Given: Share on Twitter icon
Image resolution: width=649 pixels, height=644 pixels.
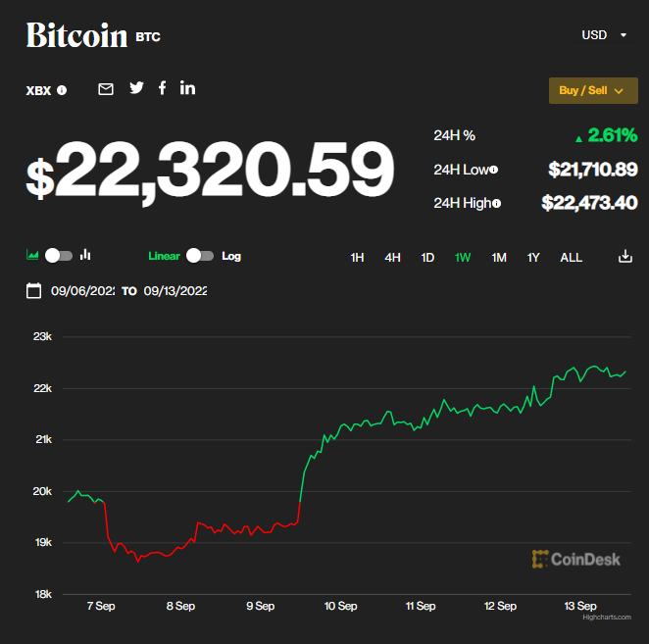Looking at the screenshot, I should click(136, 88).
